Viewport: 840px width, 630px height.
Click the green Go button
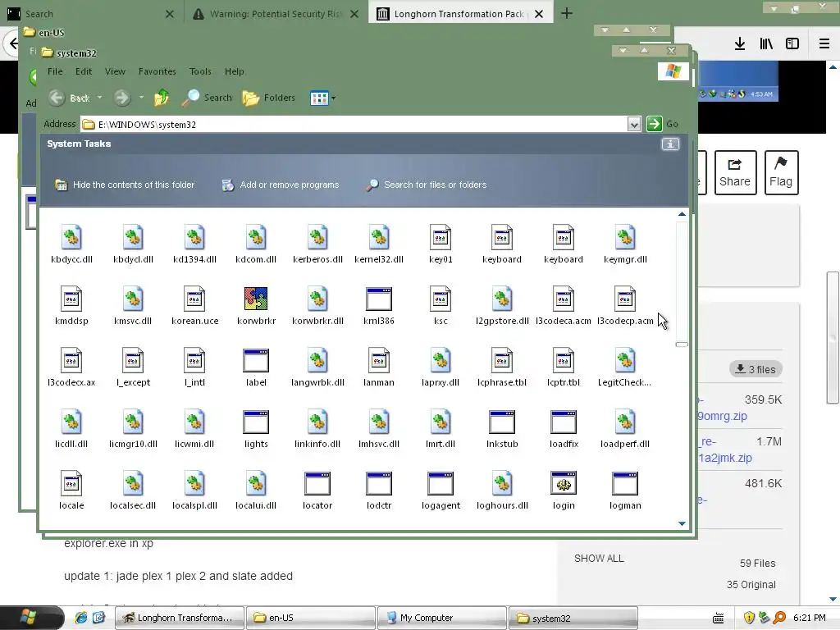654,124
